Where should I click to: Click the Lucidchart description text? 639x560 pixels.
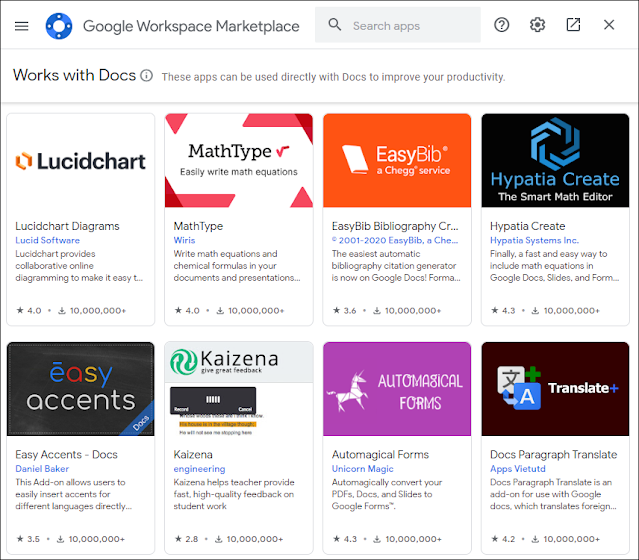click(x=79, y=266)
